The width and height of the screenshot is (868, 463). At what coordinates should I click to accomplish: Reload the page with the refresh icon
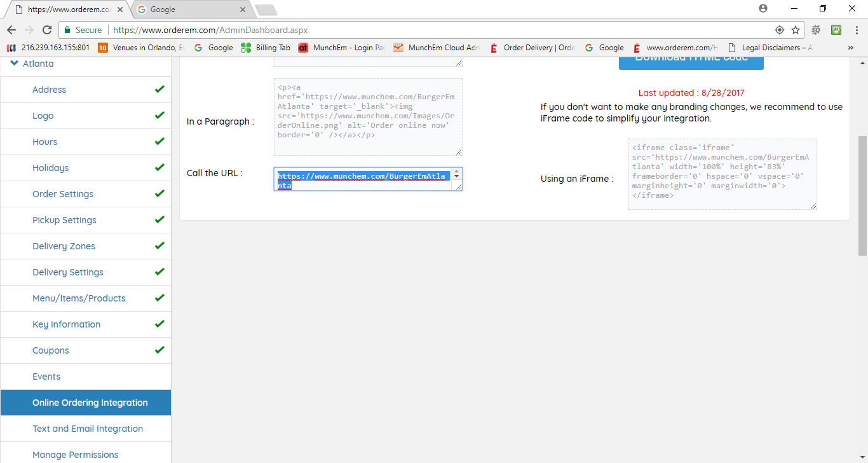pos(47,30)
